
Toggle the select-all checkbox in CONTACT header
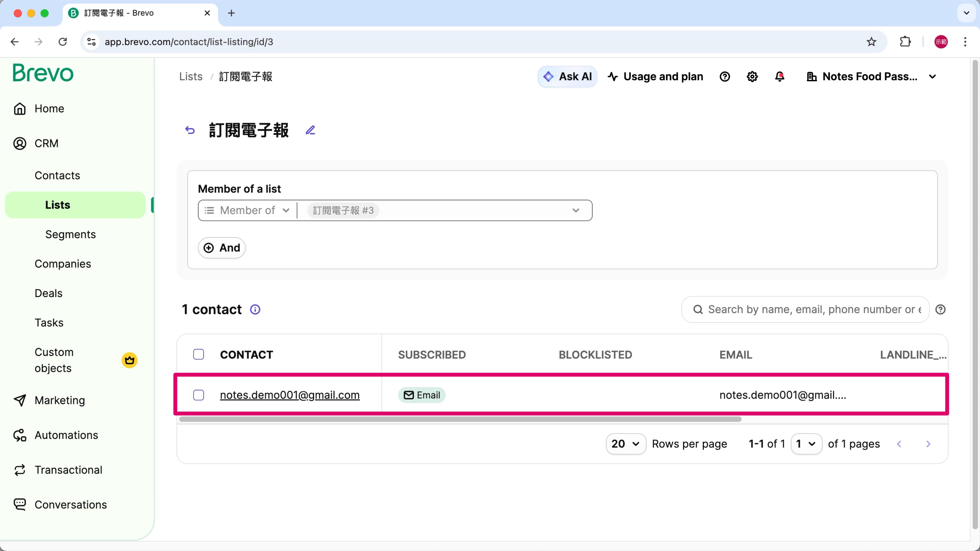pyautogui.click(x=199, y=354)
